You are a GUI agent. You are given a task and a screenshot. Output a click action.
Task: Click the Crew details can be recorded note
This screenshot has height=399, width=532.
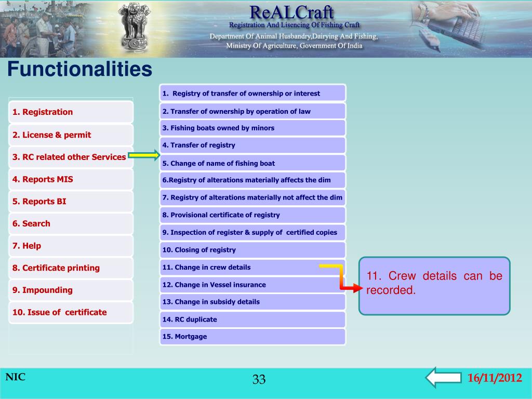point(434,286)
